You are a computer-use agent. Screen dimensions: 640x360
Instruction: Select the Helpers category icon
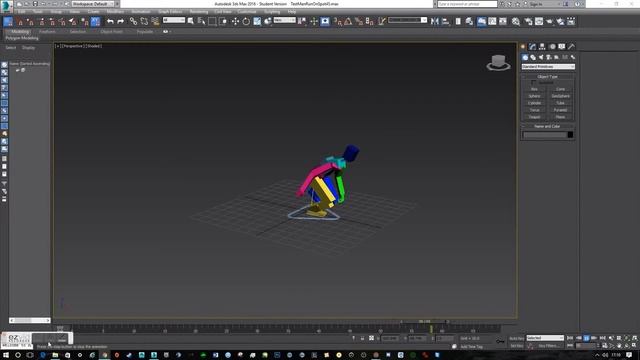pyautogui.click(x=557, y=58)
